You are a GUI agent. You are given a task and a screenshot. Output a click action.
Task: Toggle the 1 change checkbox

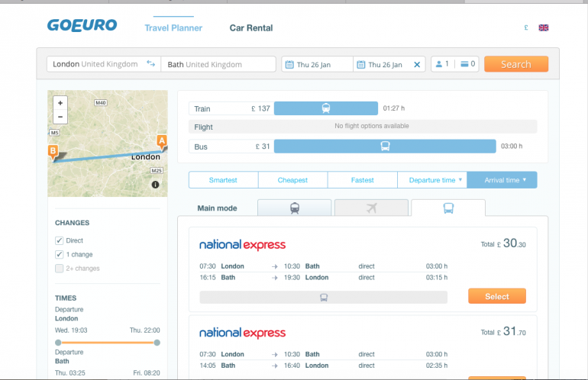point(60,254)
